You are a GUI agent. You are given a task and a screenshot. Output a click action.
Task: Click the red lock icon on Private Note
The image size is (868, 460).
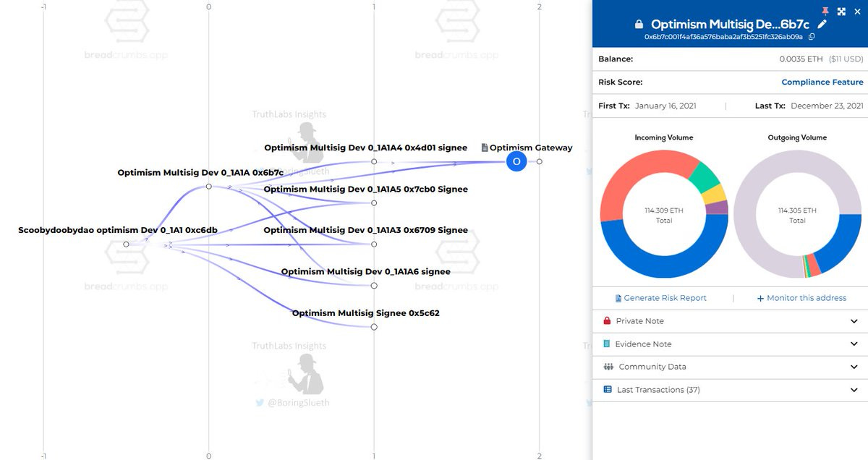[607, 320]
